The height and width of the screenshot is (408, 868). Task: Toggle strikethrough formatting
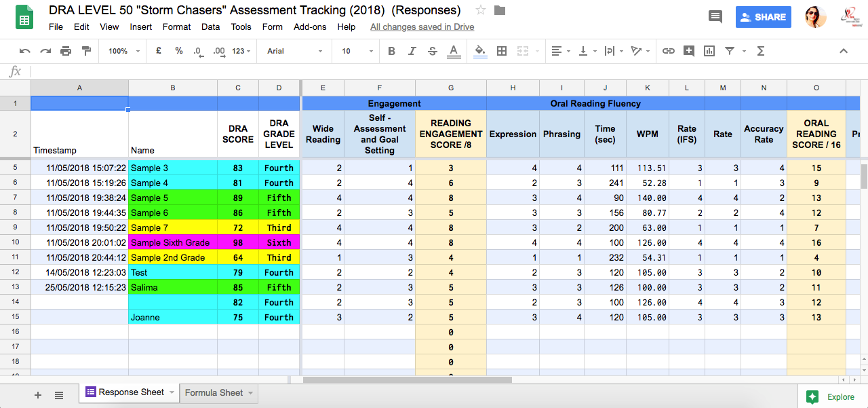tap(432, 51)
